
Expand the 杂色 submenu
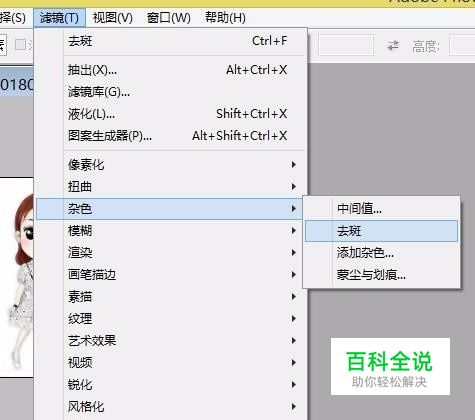(169, 209)
